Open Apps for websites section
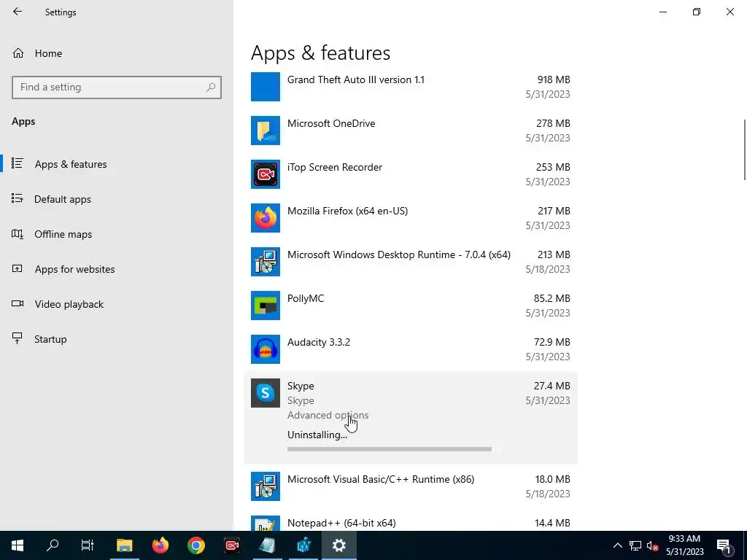The height and width of the screenshot is (560, 747). pyautogui.click(x=117, y=269)
